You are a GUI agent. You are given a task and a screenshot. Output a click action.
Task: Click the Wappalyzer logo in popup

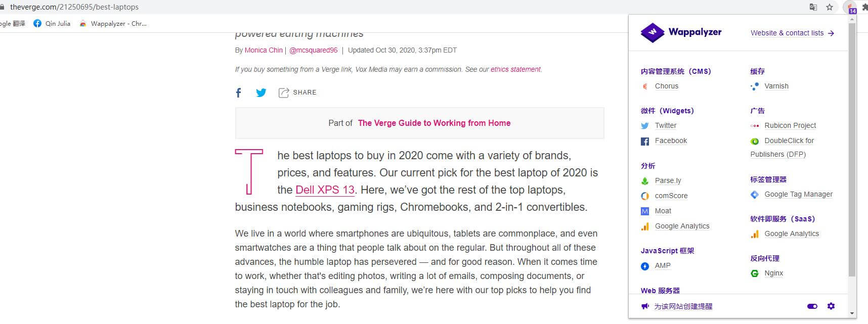[x=681, y=32]
